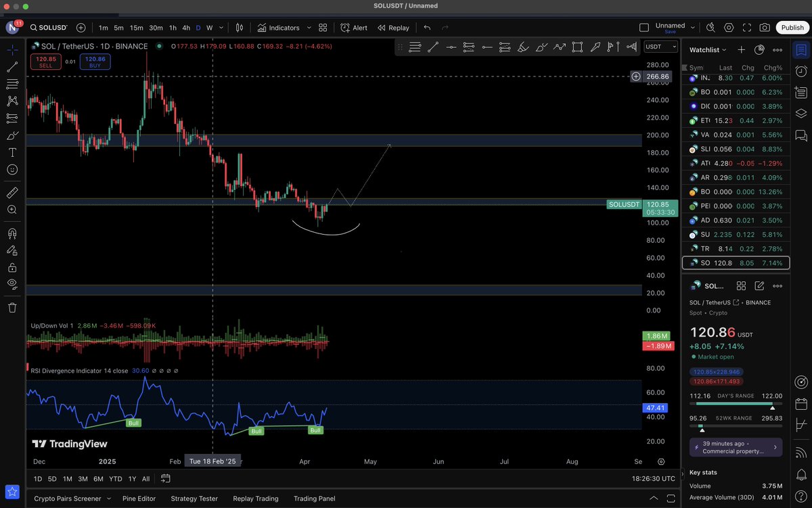Switch to the W weekly timeframe

pyautogui.click(x=209, y=28)
